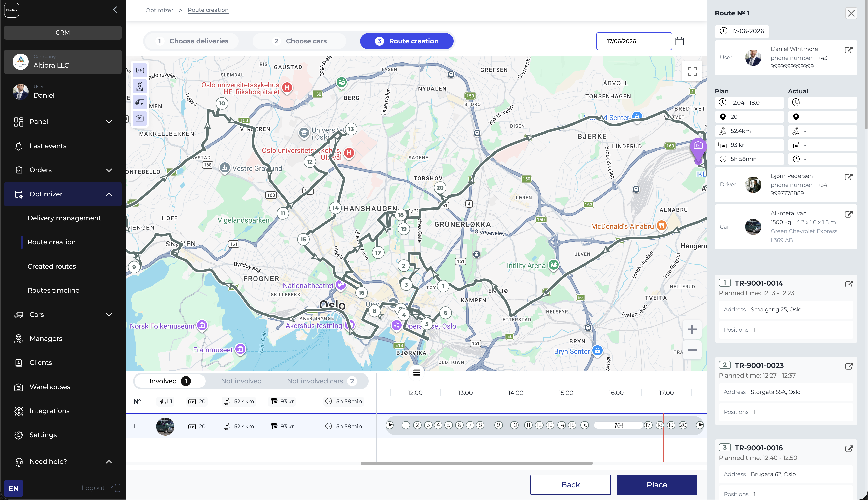Collapse the Need help? section

coord(63,462)
